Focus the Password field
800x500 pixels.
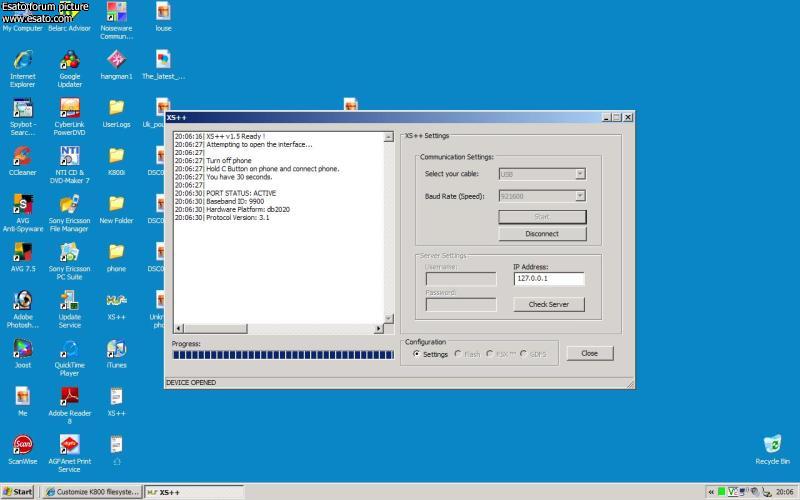click(461, 305)
